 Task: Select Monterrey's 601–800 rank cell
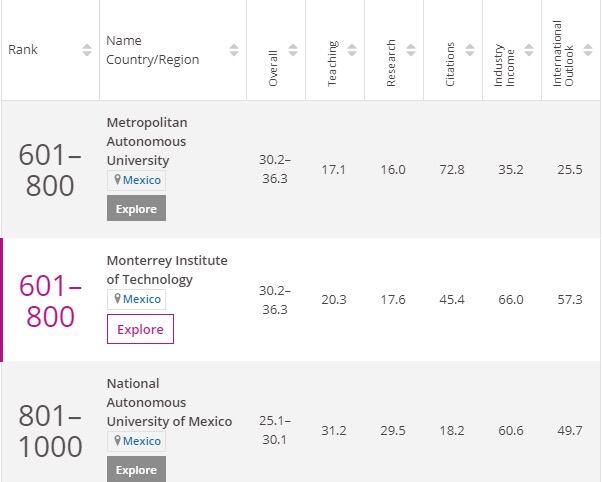pos(50,301)
